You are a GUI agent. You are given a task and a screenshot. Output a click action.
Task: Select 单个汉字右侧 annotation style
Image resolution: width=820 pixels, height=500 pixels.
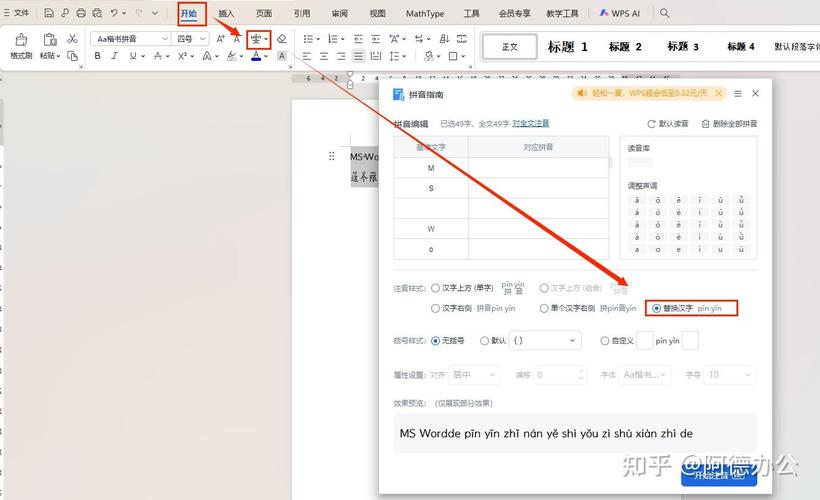(x=544, y=309)
